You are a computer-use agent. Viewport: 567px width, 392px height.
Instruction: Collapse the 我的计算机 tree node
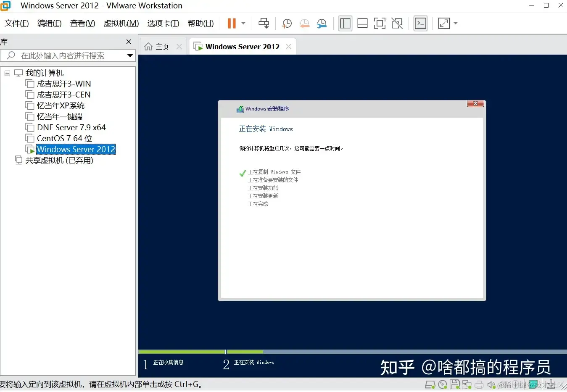[7, 73]
